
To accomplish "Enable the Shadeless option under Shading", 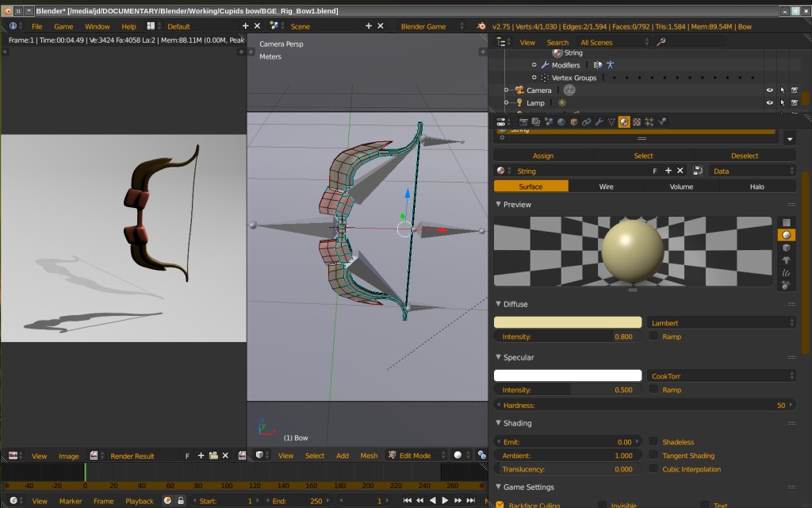I will point(652,441).
